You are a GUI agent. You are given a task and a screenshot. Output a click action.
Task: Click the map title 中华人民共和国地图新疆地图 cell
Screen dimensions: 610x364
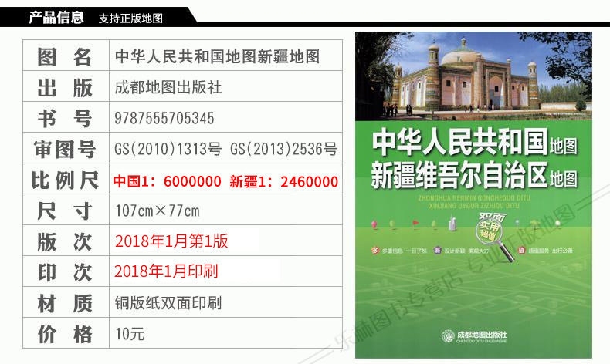click(225, 56)
